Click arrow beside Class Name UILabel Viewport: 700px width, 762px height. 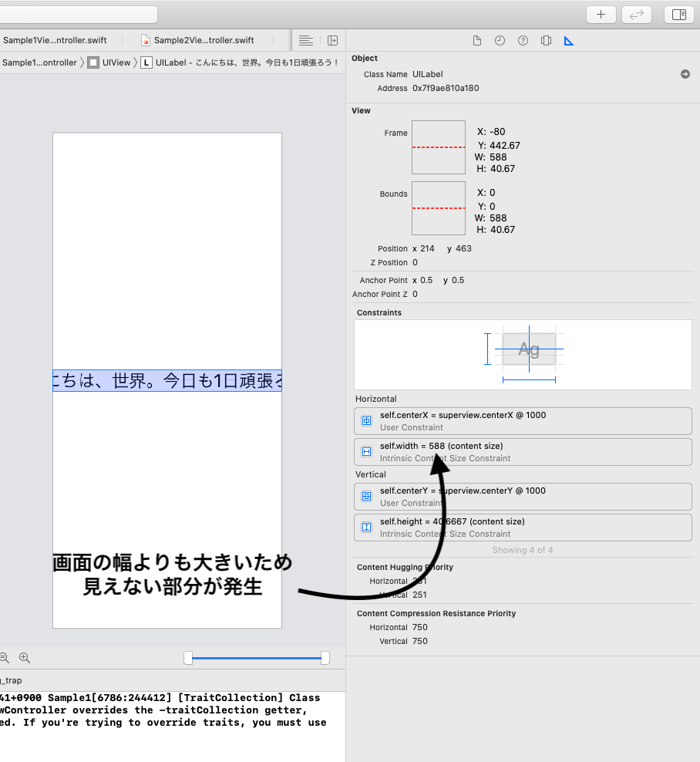point(685,74)
